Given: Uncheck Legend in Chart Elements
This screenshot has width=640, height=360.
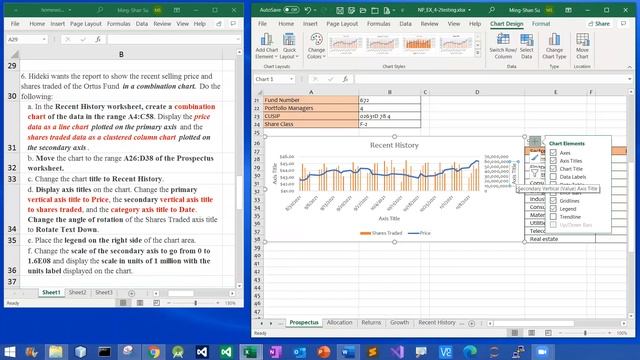Looking at the screenshot, I should (553, 209).
